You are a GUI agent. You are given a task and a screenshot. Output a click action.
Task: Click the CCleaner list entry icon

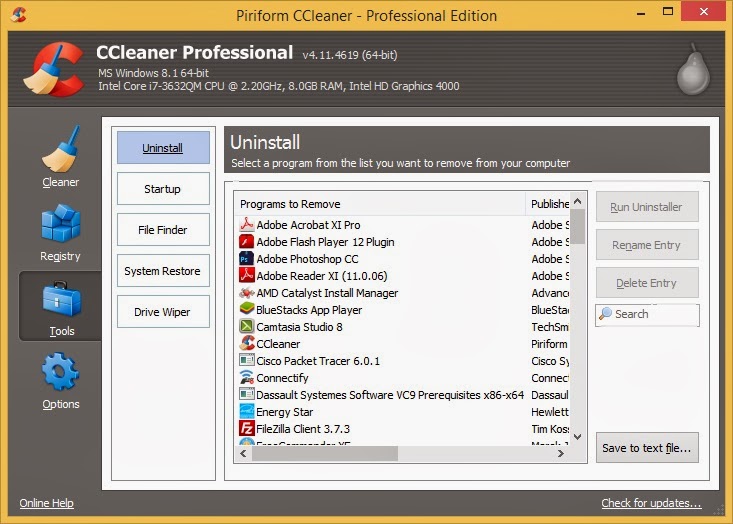point(246,344)
